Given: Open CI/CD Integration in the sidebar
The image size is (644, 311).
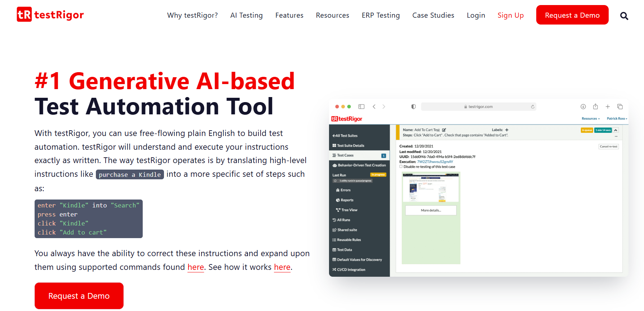Looking at the screenshot, I should click(348, 270).
